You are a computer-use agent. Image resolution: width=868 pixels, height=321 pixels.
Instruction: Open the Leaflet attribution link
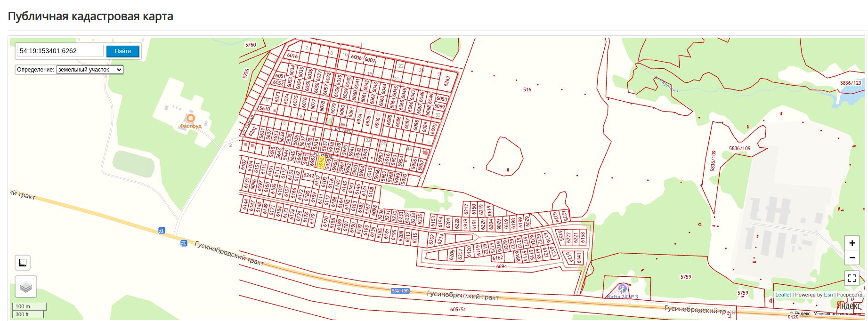tap(783, 295)
